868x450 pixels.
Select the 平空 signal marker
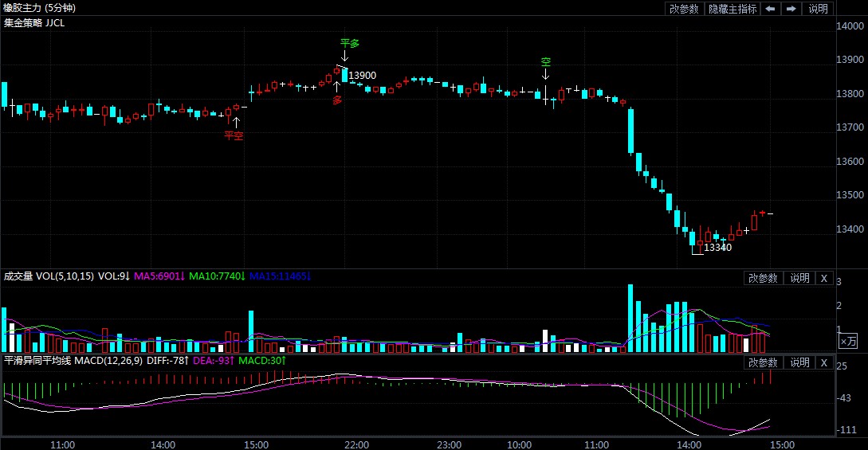click(234, 135)
